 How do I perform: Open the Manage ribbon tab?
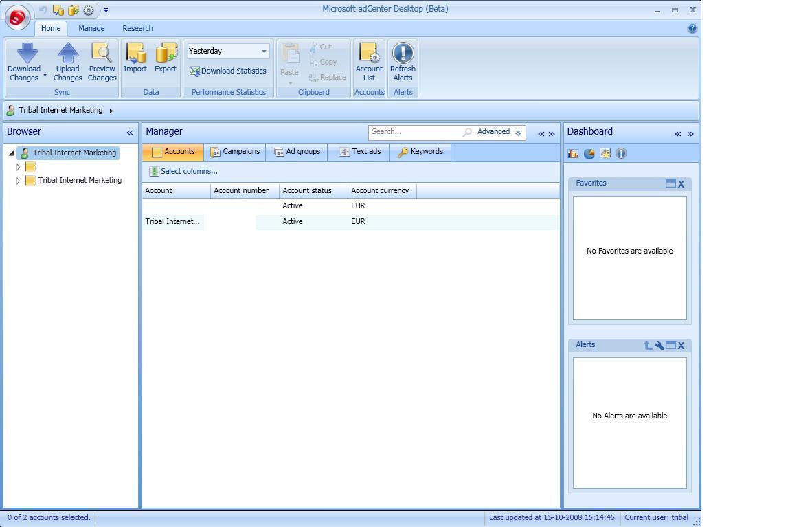[91, 28]
